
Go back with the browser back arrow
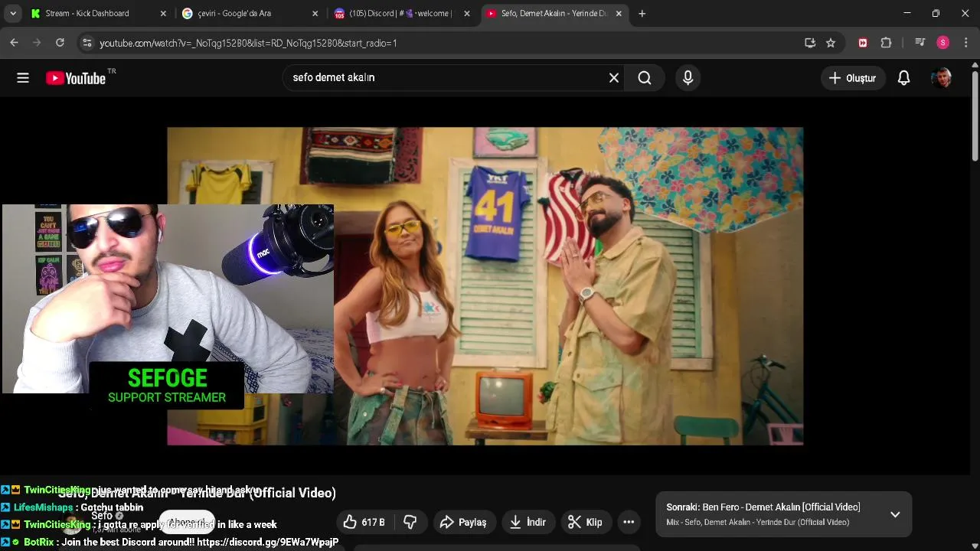click(14, 43)
